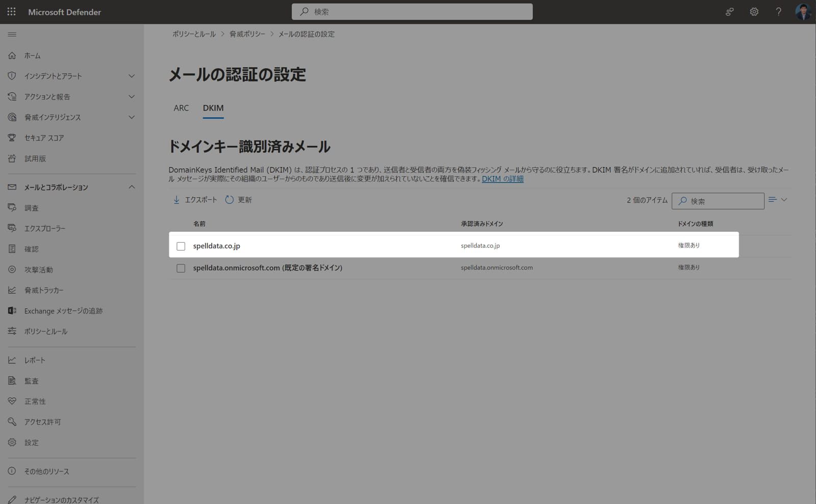
Task: Click the Microsoft Defender title
Action: point(64,12)
